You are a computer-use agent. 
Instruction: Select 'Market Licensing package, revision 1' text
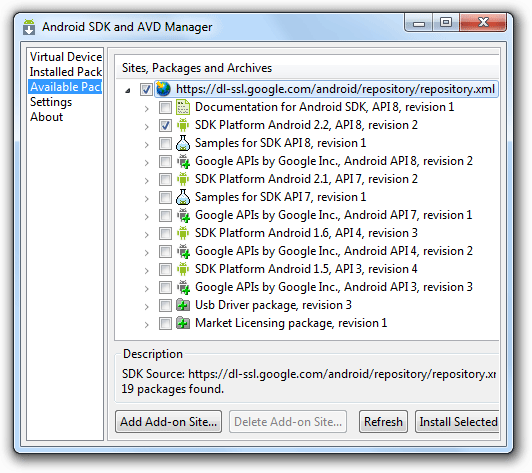coord(291,323)
